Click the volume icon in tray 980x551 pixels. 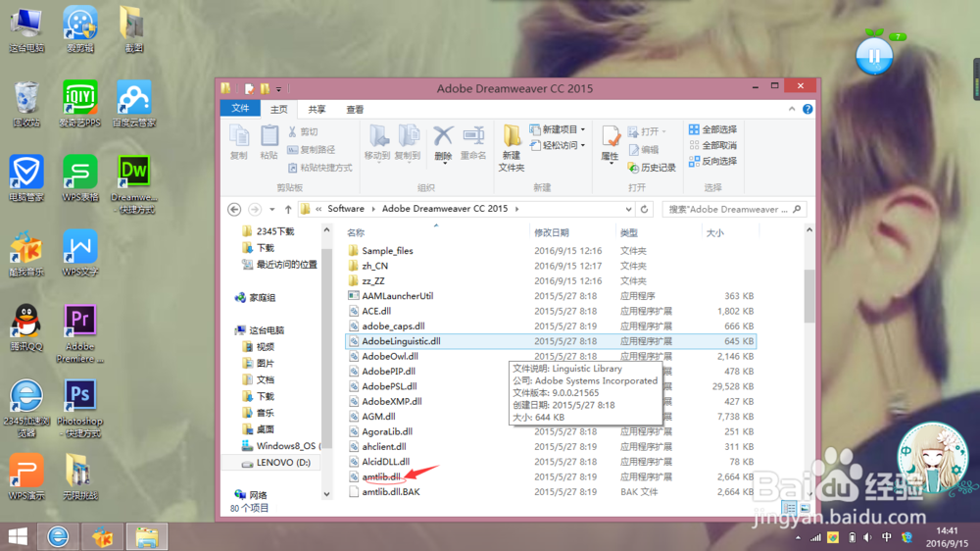tap(867, 537)
